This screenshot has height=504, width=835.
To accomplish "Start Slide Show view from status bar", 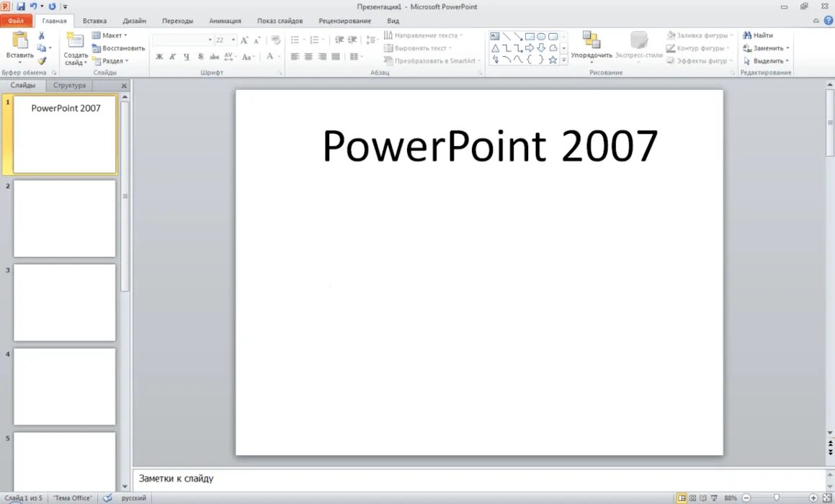I will pos(714,498).
